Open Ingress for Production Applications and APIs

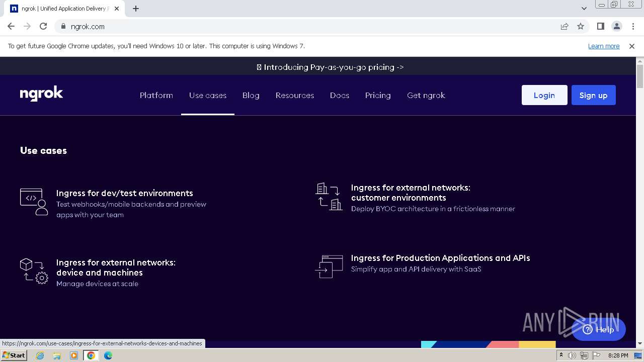point(441,258)
